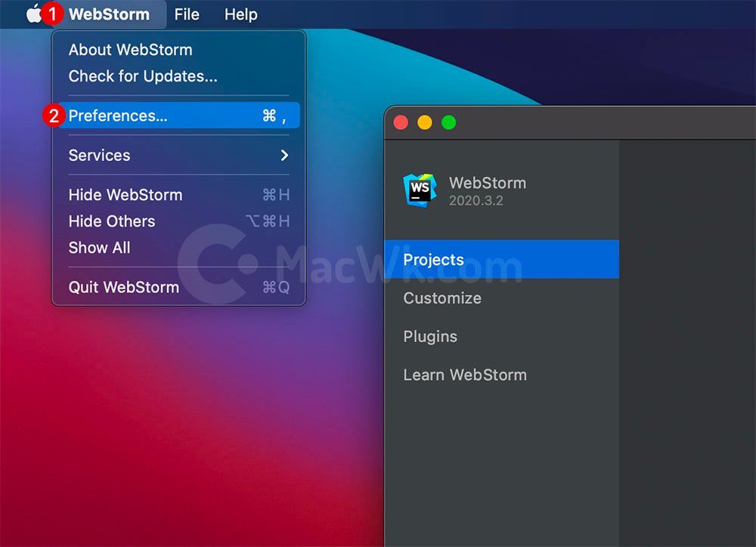The width and height of the screenshot is (756, 547).
Task: Open the Customize tab
Action: (x=502, y=298)
